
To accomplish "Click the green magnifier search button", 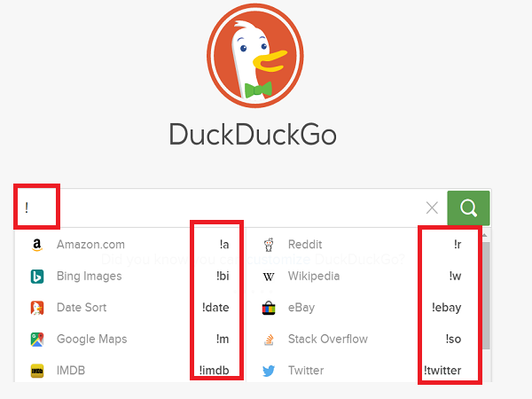I will pos(468,208).
